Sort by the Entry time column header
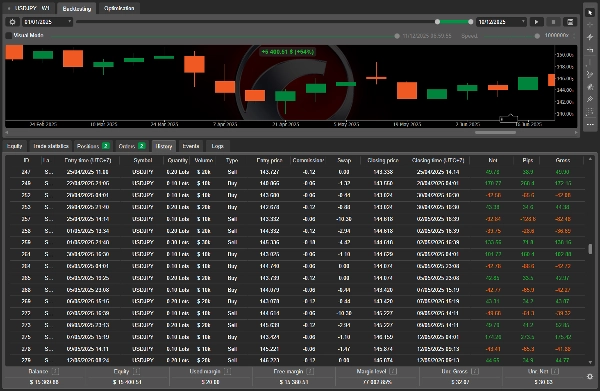 pos(88,160)
